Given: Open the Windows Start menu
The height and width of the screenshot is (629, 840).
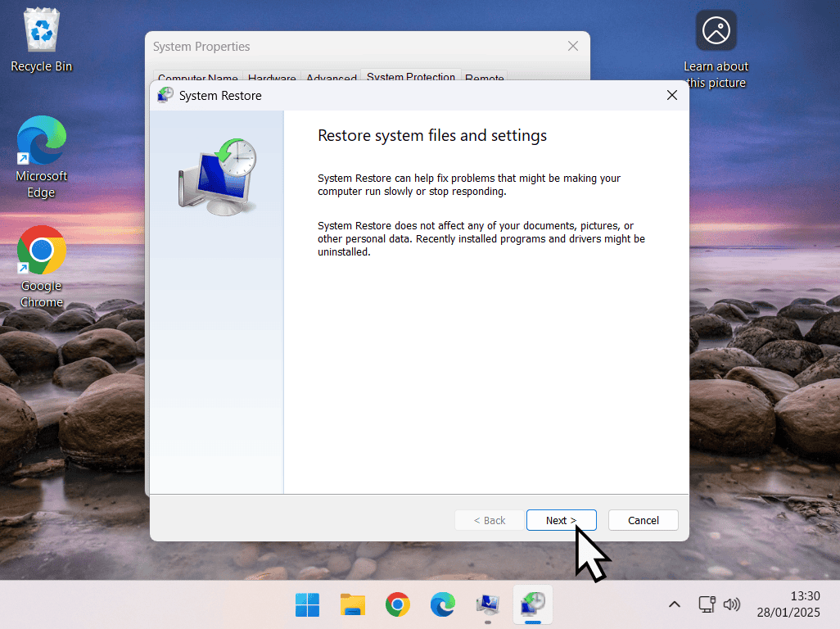Looking at the screenshot, I should 308,605.
